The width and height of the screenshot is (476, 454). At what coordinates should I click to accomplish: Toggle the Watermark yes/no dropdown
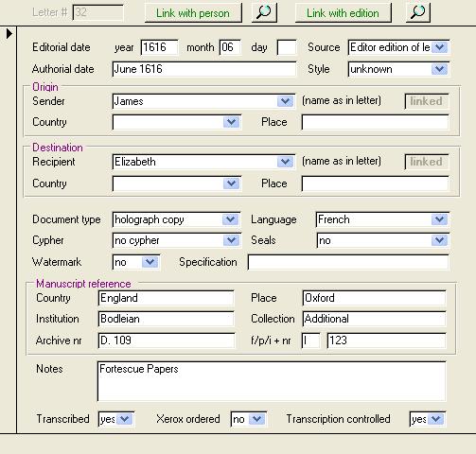click(x=150, y=262)
